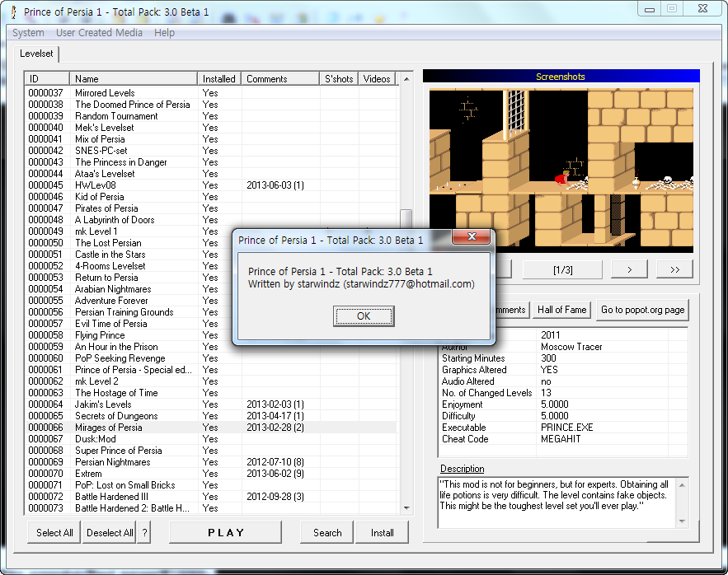Select the Mix of Persia row

pos(211,139)
